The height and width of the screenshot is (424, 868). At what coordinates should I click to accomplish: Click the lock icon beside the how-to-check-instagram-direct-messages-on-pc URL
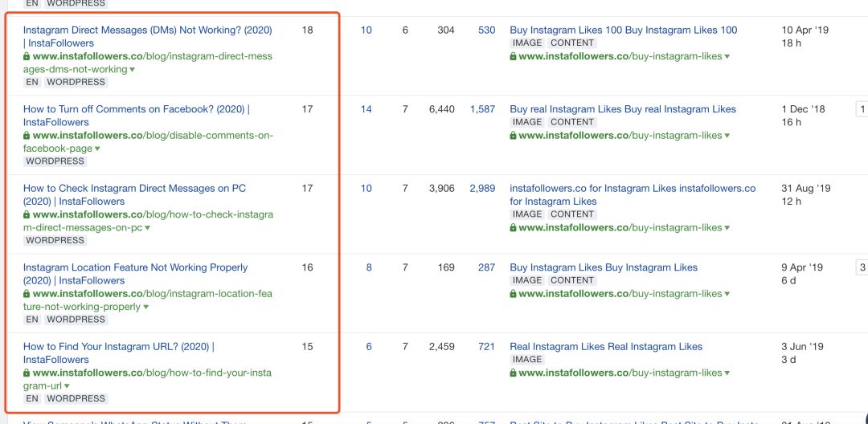click(27, 215)
